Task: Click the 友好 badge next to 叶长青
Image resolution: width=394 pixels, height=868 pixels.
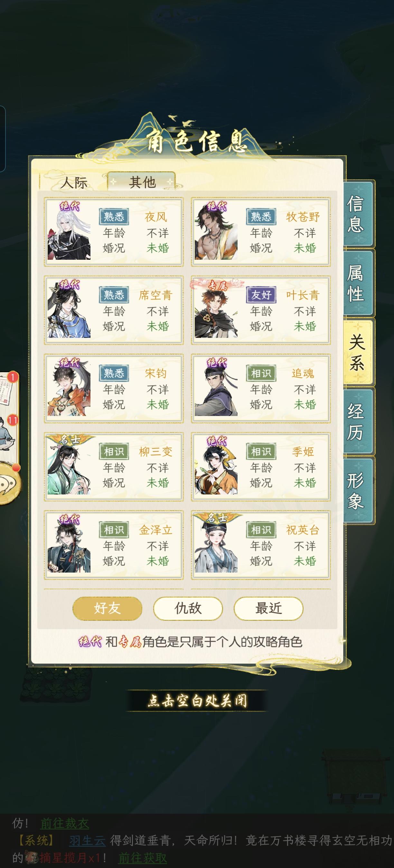Action: coord(261,295)
